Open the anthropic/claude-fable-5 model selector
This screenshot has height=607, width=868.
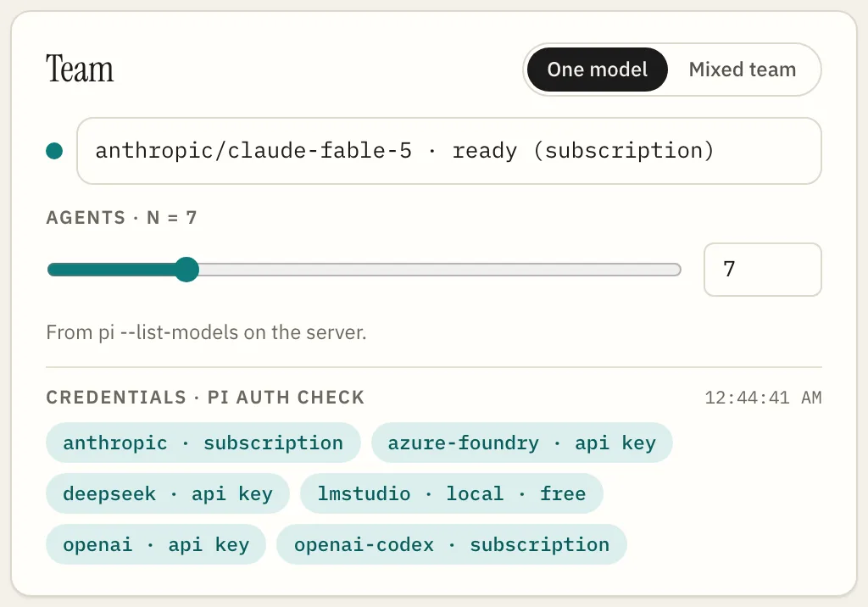click(449, 151)
